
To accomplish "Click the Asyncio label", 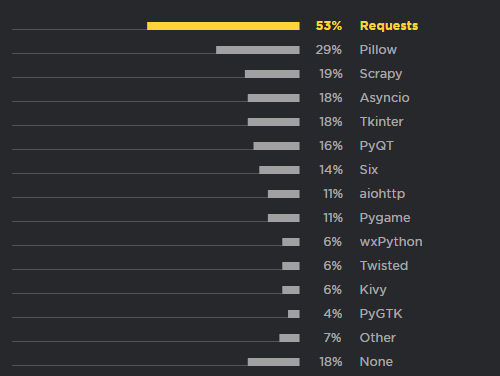I will pyautogui.click(x=384, y=98).
